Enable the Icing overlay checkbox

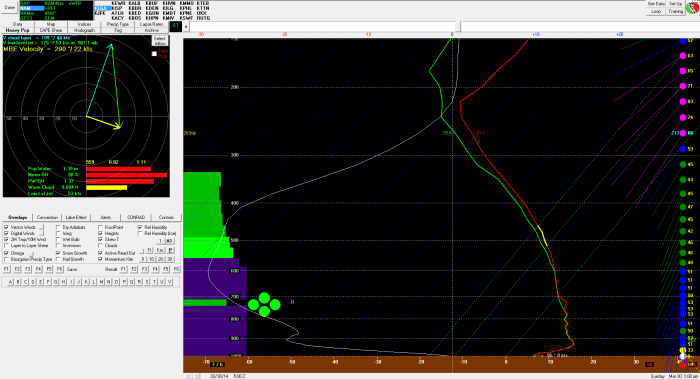(x=58, y=233)
